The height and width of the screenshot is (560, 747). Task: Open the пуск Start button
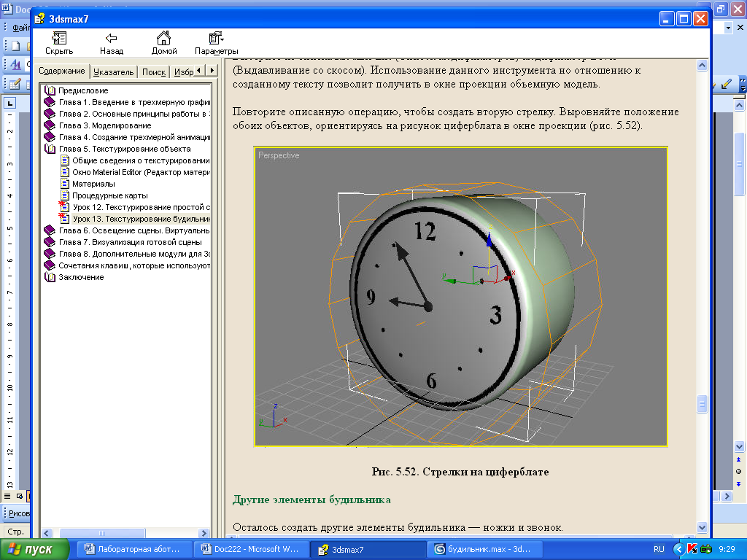click(34, 549)
